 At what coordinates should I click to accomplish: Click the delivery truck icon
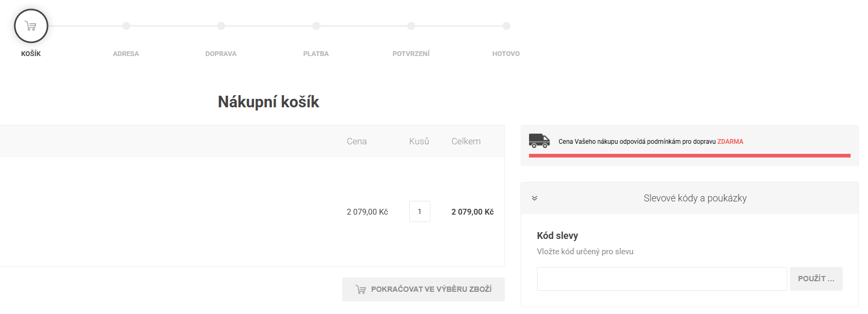(x=539, y=141)
